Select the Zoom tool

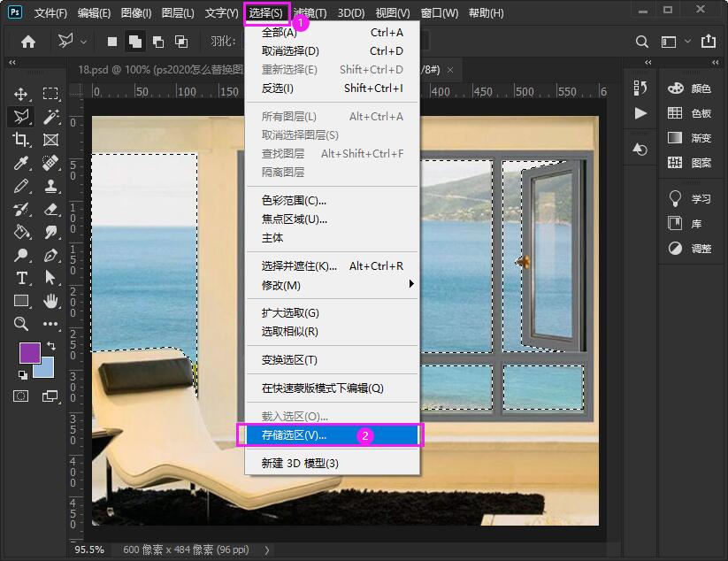click(21, 324)
